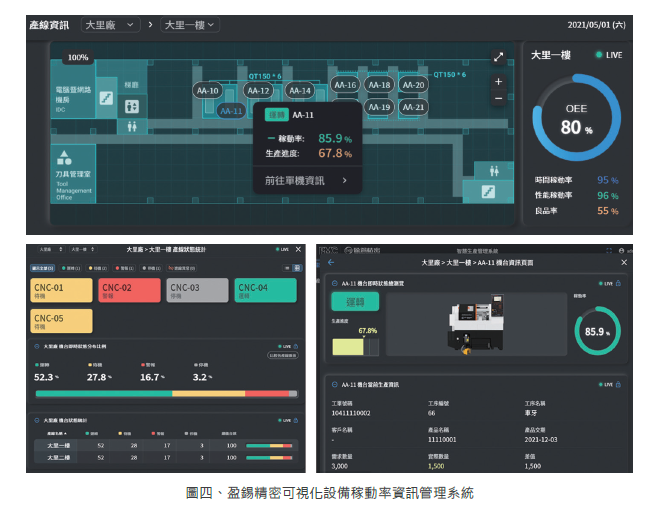Screen dimensions: 666x512
Task: Click the elevator icon on the map
Action: click(x=132, y=106)
